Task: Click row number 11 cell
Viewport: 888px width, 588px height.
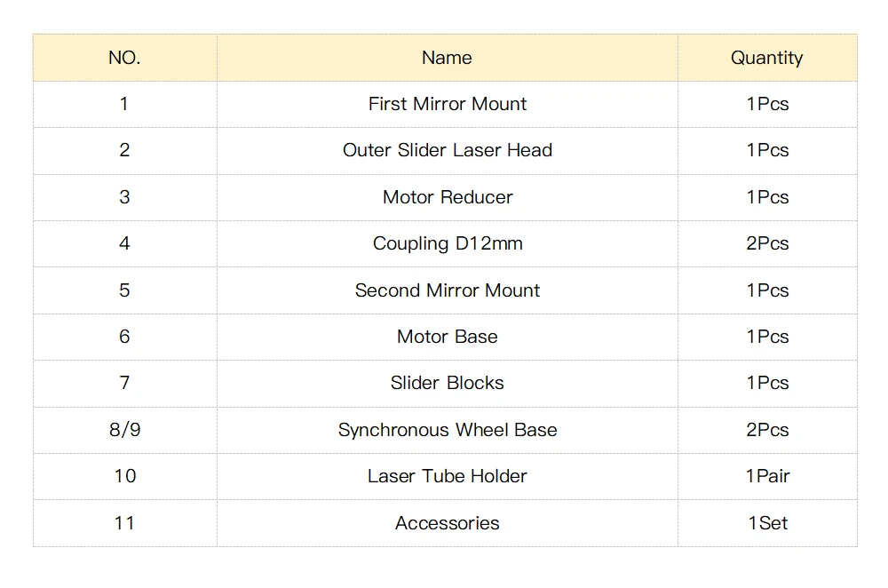Action: tap(124, 523)
